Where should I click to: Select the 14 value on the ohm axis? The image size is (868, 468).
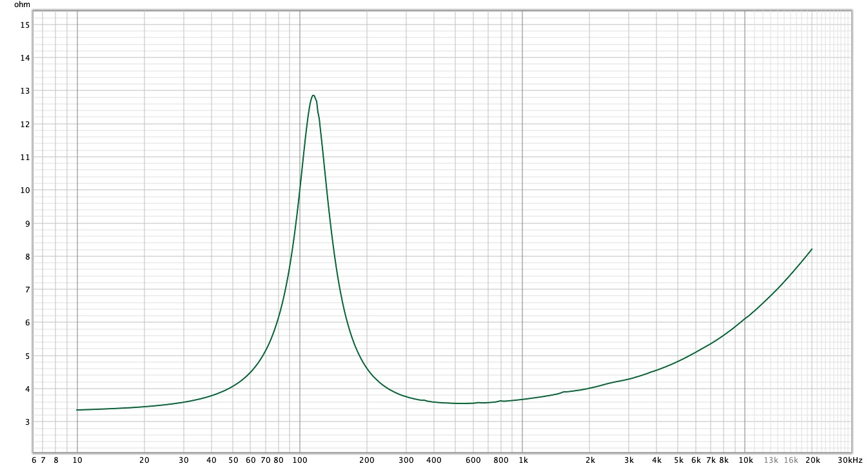tap(25, 57)
